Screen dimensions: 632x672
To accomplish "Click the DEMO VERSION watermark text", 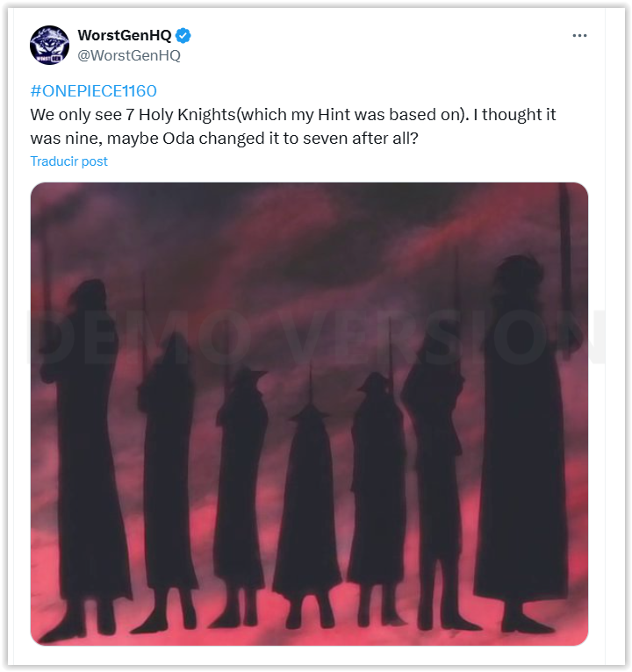I will coord(315,336).
